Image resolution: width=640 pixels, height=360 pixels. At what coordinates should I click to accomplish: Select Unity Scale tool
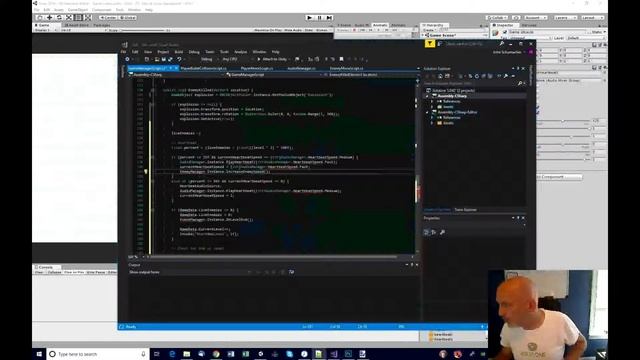pyautogui.click(x=69, y=18)
